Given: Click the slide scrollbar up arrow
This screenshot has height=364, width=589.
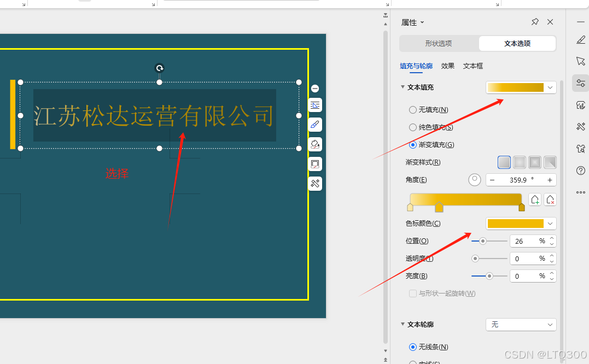Looking at the screenshot, I should (386, 24).
